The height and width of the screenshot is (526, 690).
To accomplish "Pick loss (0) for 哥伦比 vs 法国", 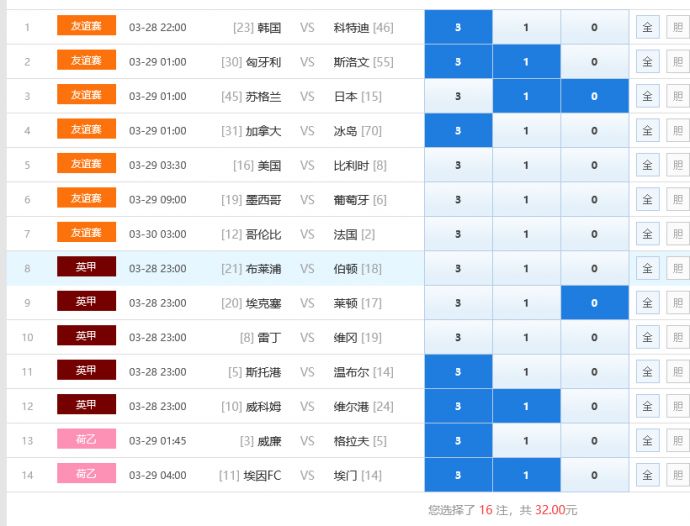I will (594, 234).
